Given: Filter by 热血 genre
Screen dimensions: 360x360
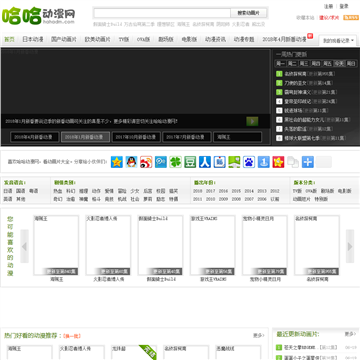Looking at the screenshot, I should [58, 191].
